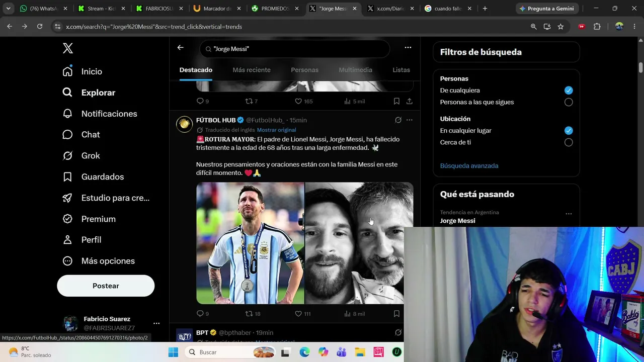Open a new browser tab
This screenshot has width=644, height=362.
pyautogui.click(x=485, y=9)
